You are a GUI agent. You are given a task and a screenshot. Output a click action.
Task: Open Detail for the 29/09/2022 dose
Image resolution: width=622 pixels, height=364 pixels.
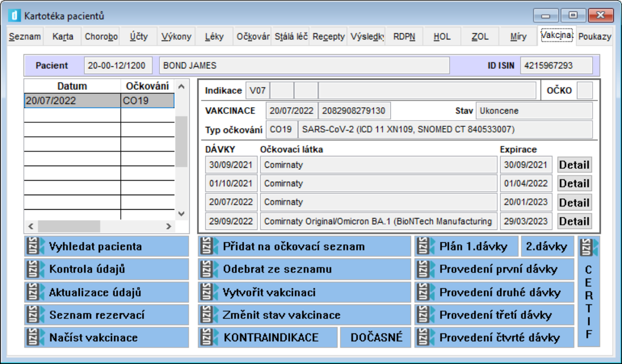pyautogui.click(x=574, y=221)
